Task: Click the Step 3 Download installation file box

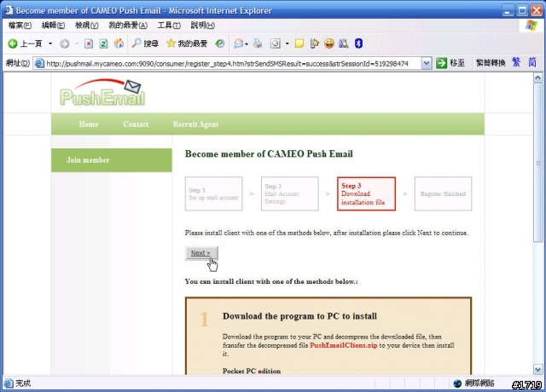Action: (366, 193)
